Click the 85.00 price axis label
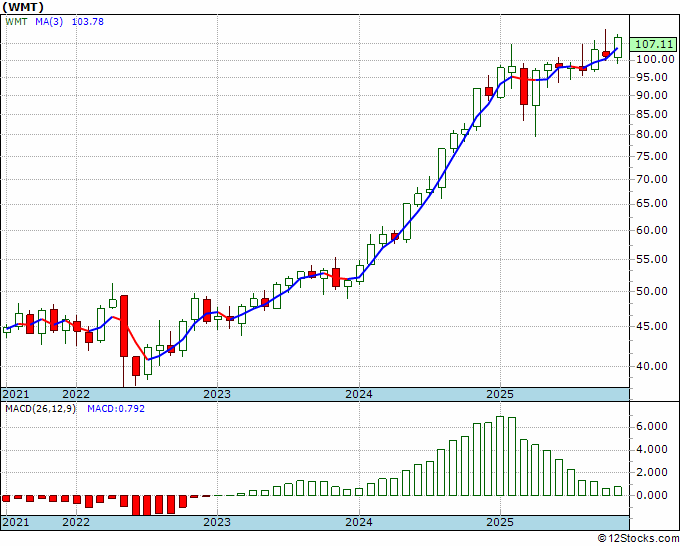Screen dimensions: 680x546 click(x=651, y=114)
